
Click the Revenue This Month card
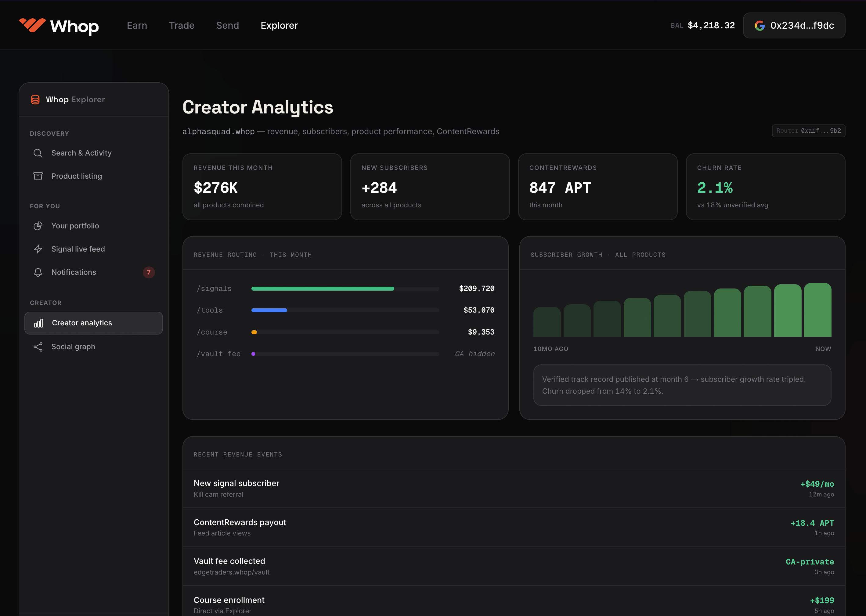point(262,187)
